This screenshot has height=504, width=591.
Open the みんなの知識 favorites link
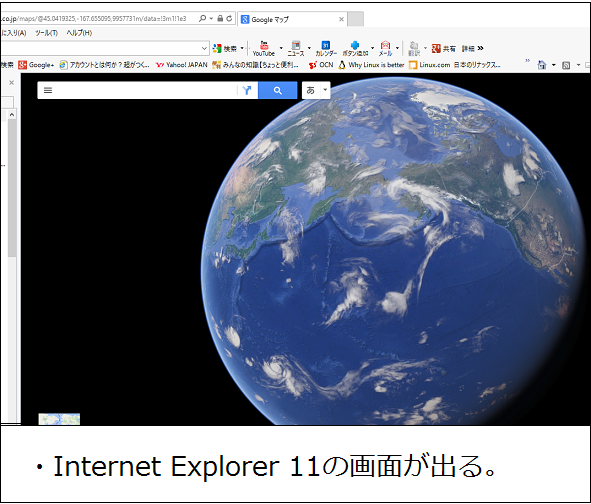click(255, 65)
